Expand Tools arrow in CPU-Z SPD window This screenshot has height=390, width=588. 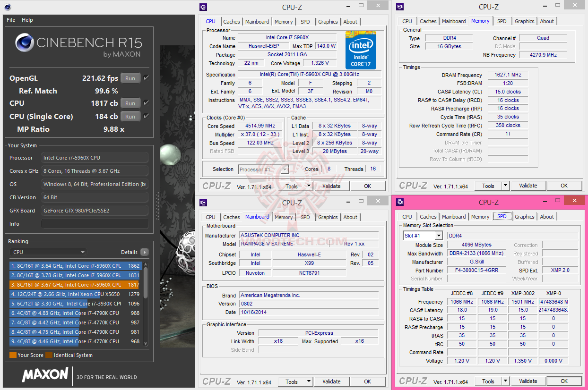click(x=505, y=381)
